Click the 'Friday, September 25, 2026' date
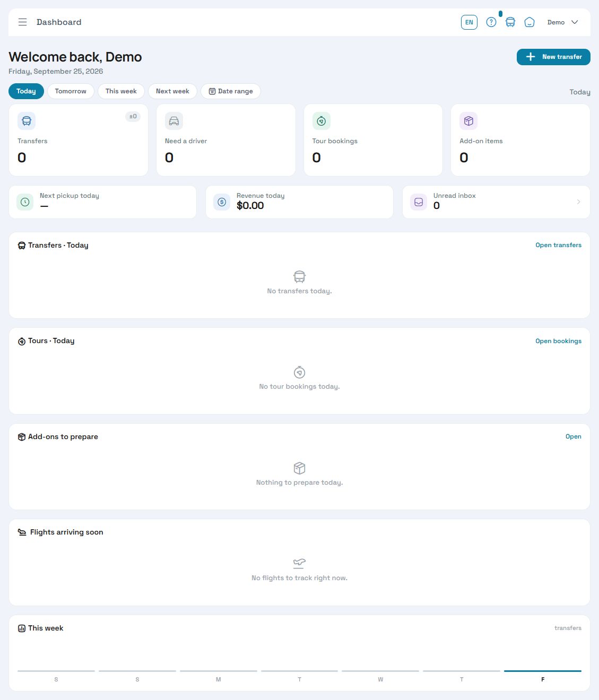 (x=56, y=72)
